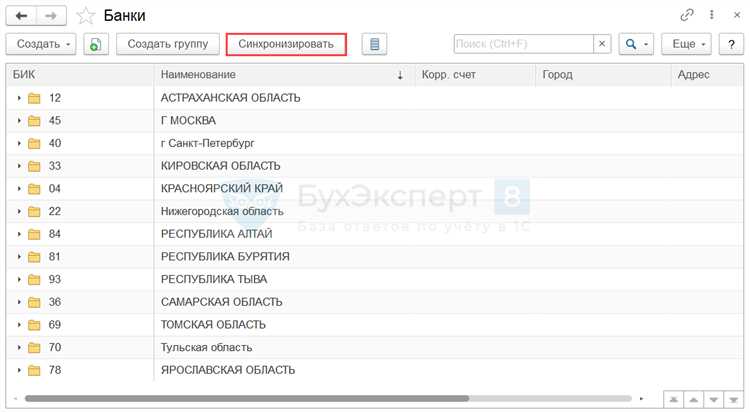Add Банки to favorites with star icon
The image size is (750, 413).
click(86, 16)
